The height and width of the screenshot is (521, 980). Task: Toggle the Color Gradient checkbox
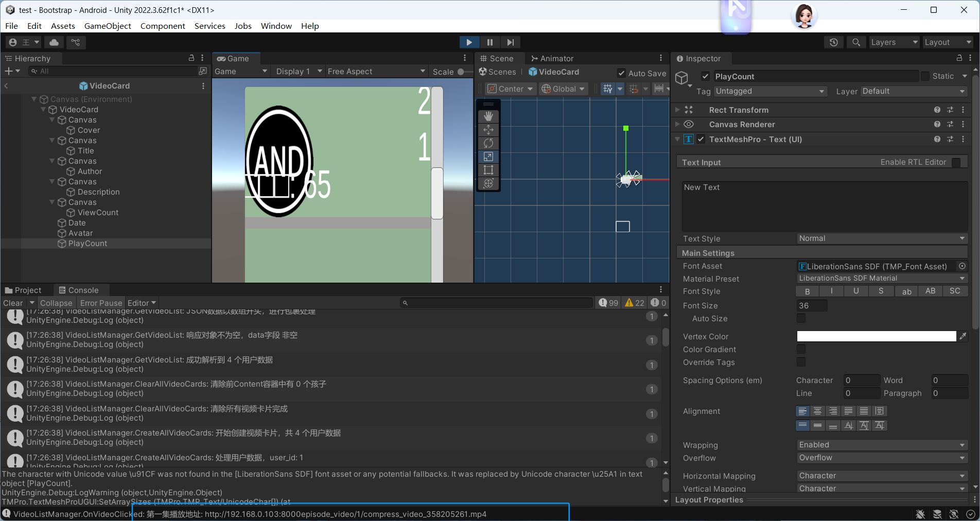[801, 350]
